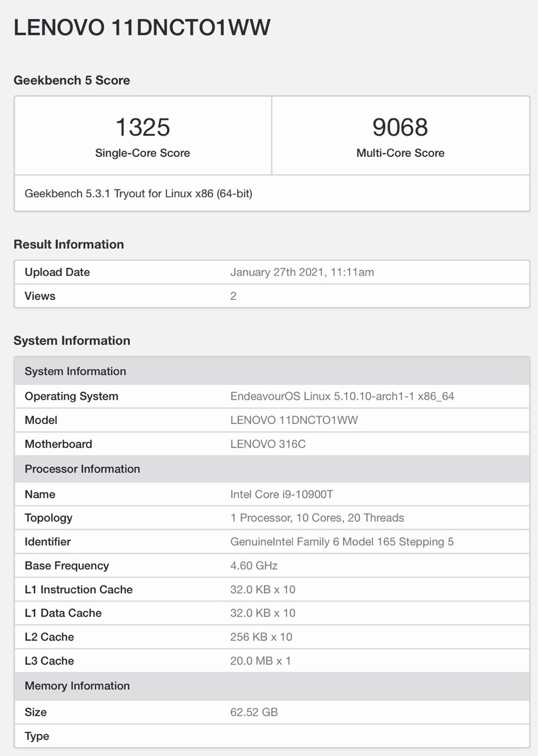538x756 pixels.
Task: Click the 4.60 GHz base frequency value
Action: click(x=254, y=566)
